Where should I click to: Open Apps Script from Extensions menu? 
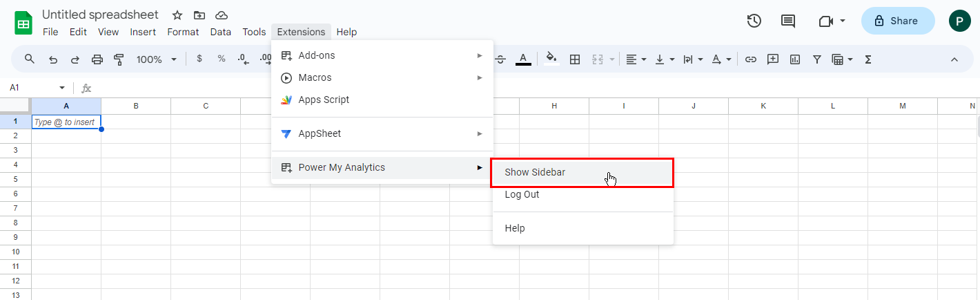point(324,100)
